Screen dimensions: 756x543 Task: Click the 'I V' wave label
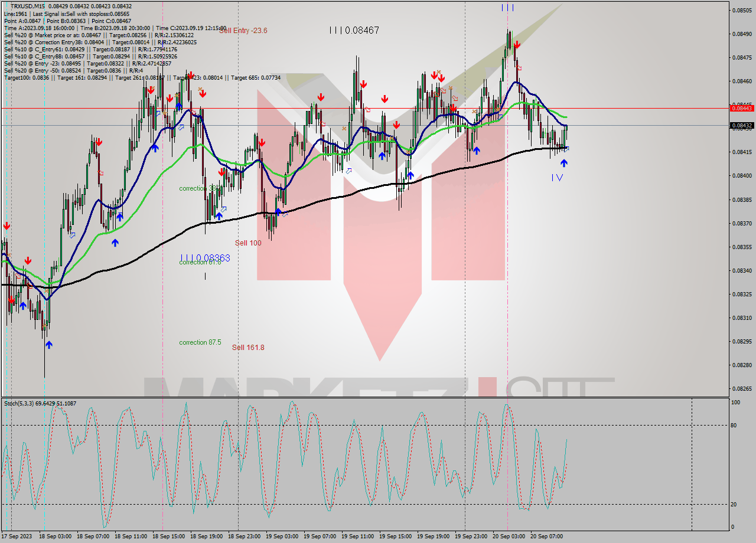[x=557, y=177]
